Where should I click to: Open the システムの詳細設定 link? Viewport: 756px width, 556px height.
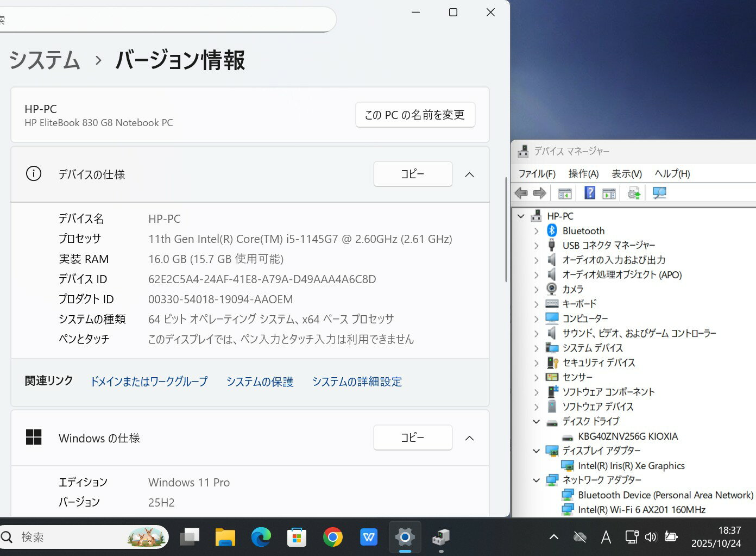click(357, 382)
